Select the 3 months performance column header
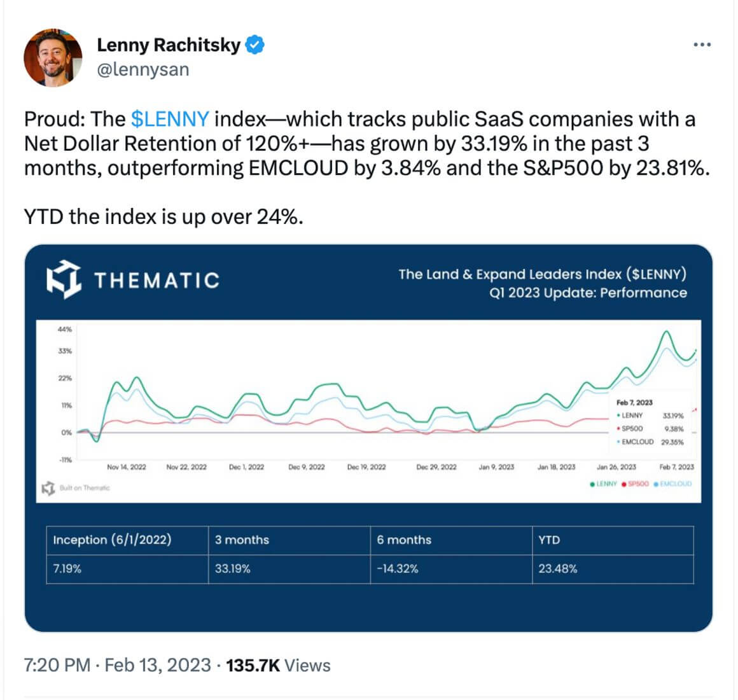The image size is (738, 700). 242,540
